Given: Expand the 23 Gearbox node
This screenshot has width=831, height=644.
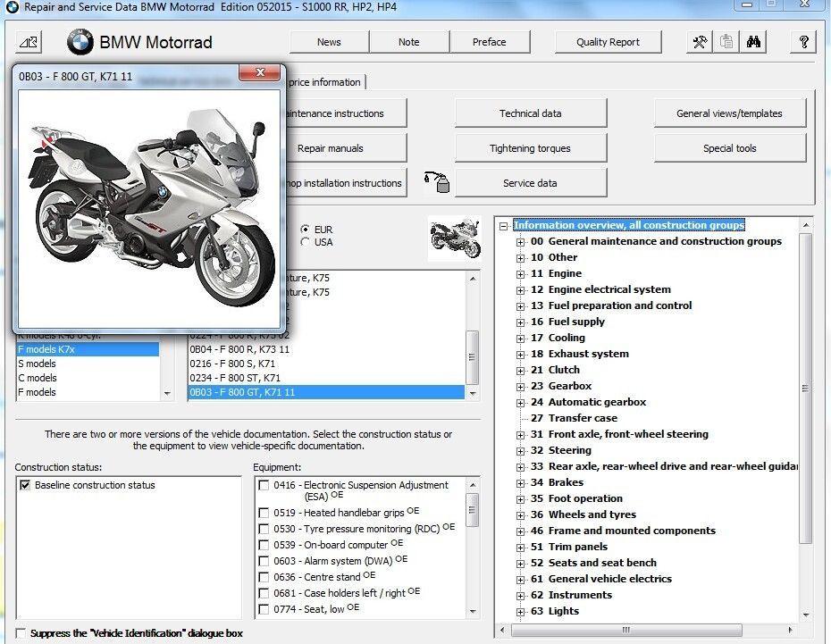Looking at the screenshot, I should (520, 387).
